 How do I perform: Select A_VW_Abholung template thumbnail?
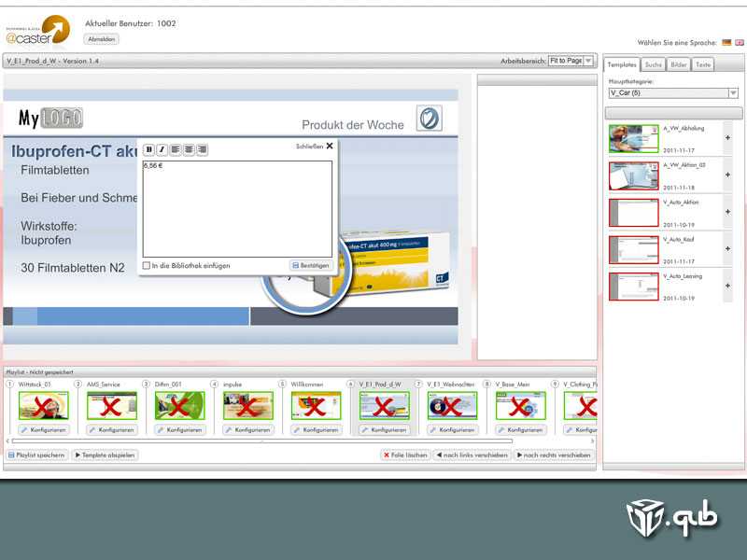pos(634,138)
